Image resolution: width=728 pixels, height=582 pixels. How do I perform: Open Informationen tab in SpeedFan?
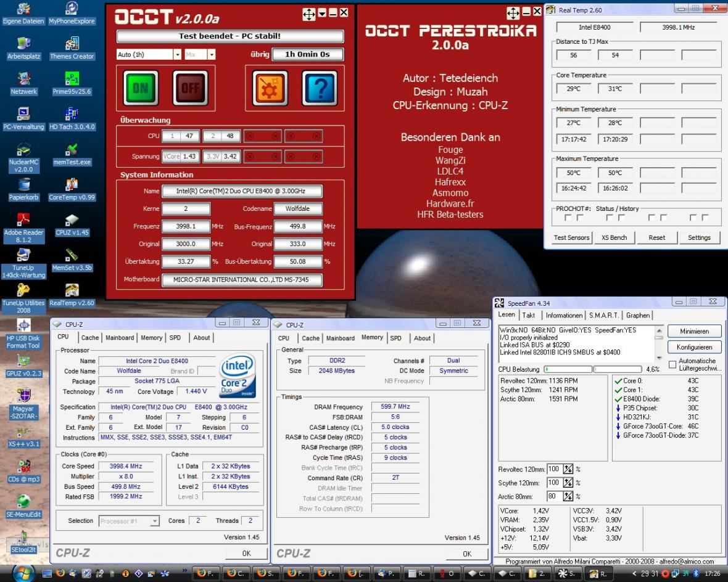(564, 315)
